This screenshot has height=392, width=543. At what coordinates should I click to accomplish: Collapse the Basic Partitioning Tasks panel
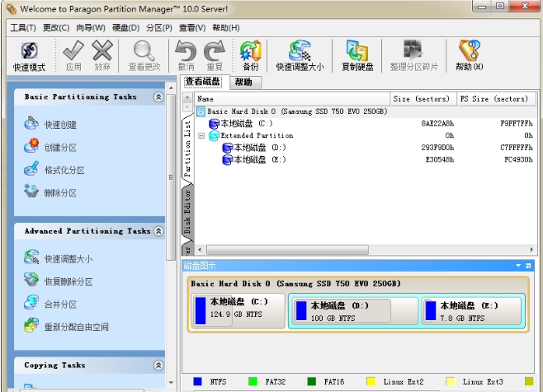click(158, 97)
